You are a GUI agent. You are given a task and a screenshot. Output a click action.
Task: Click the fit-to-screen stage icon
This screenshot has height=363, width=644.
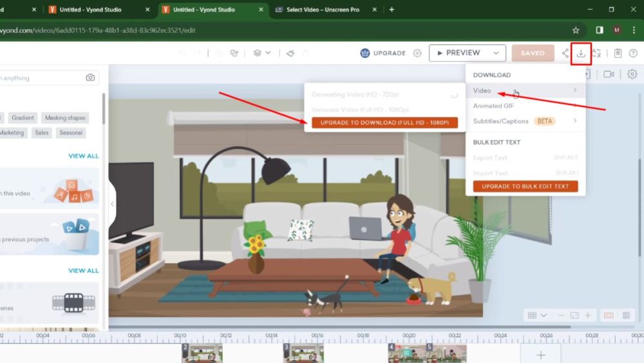point(574,315)
